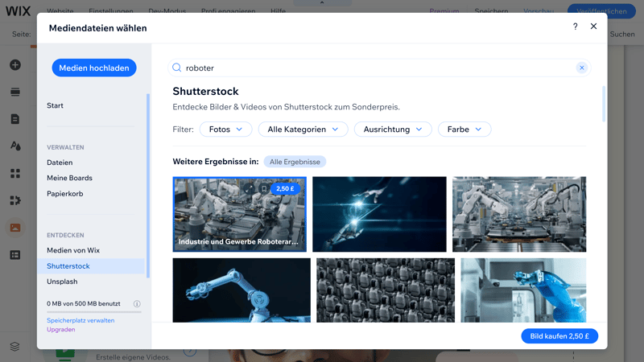Open the Fotos media type dropdown
This screenshot has height=362, width=644.
225,130
